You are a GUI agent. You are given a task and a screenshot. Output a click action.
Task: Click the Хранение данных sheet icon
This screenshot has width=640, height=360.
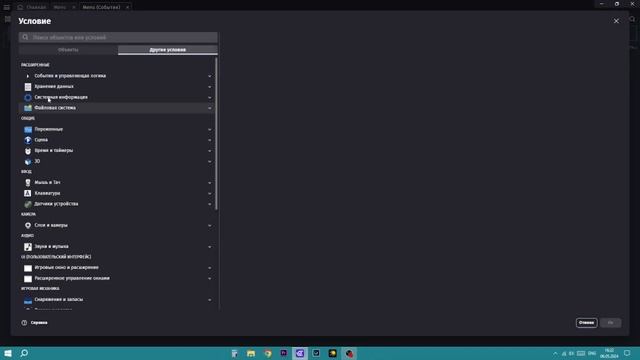(28, 87)
